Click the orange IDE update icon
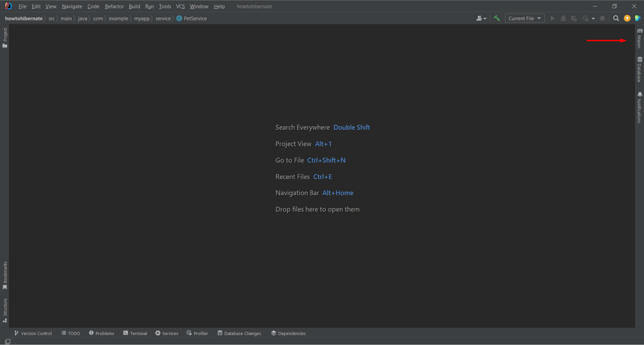This screenshot has height=345, width=644. click(627, 18)
